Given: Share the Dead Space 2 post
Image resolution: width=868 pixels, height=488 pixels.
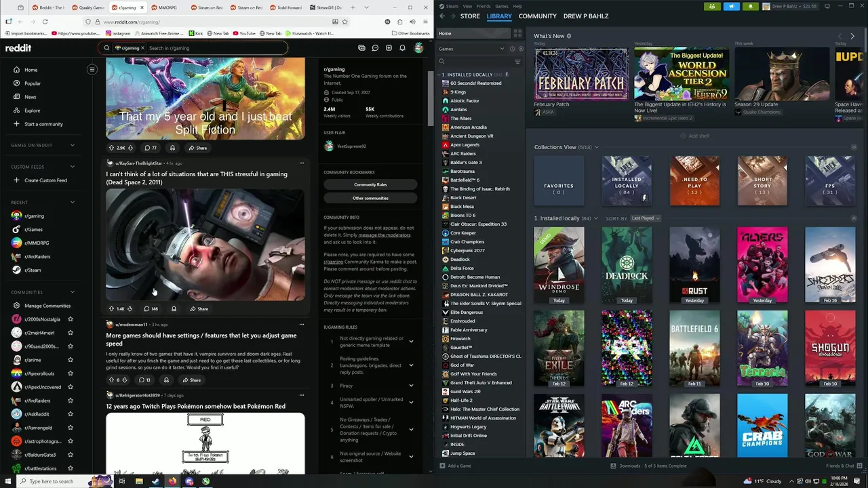Looking at the screenshot, I should coord(199,309).
